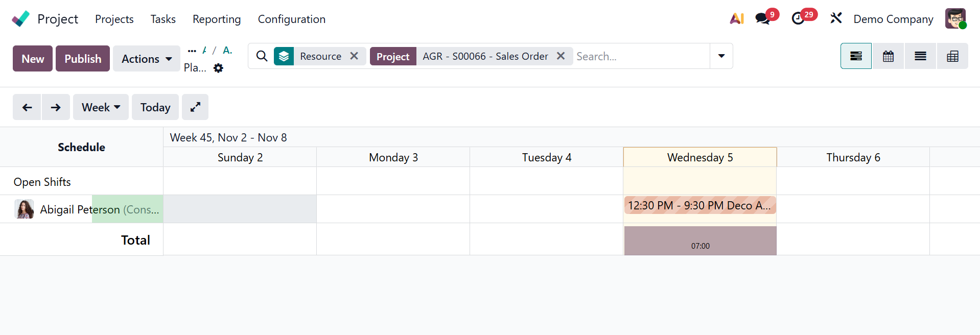Remove the Project filter facet

561,56
